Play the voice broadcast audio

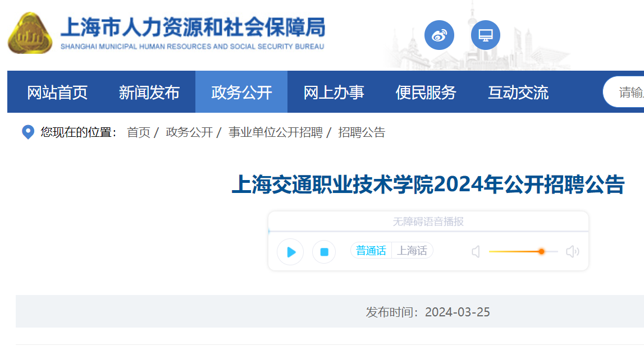pos(290,252)
